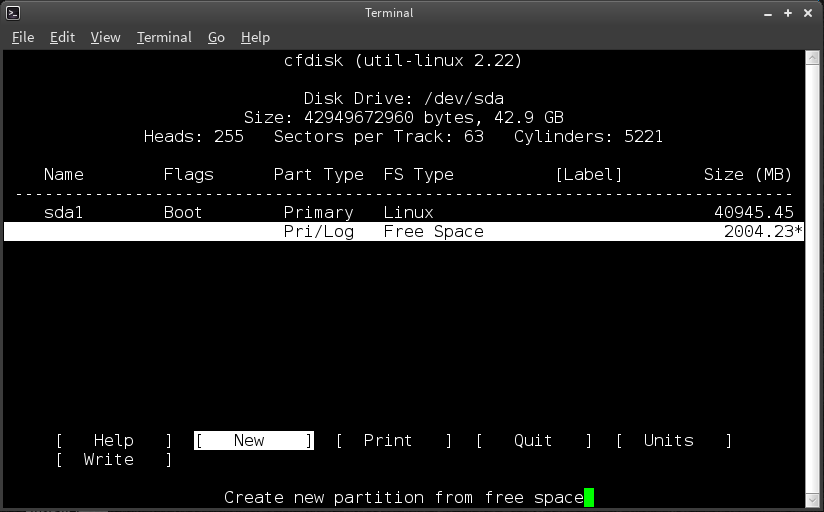Click the Free Space row
This screenshot has height=512, width=824.
click(x=404, y=231)
